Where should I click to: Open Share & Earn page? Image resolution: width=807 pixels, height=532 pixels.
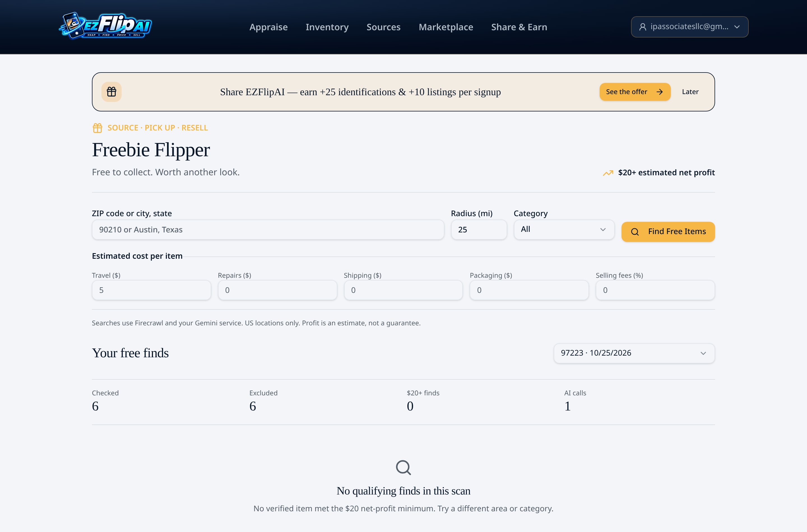(x=519, y=27)
